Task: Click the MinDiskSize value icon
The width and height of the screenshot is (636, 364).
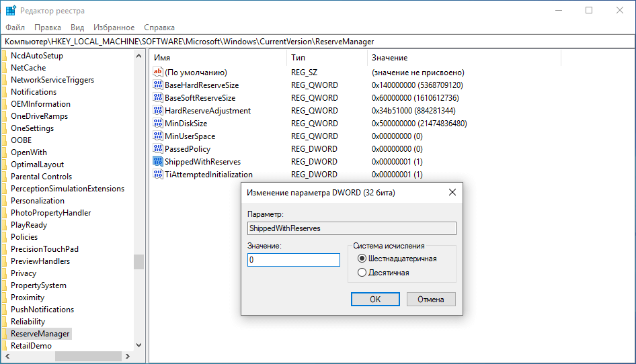Action: tap(158, 124)
